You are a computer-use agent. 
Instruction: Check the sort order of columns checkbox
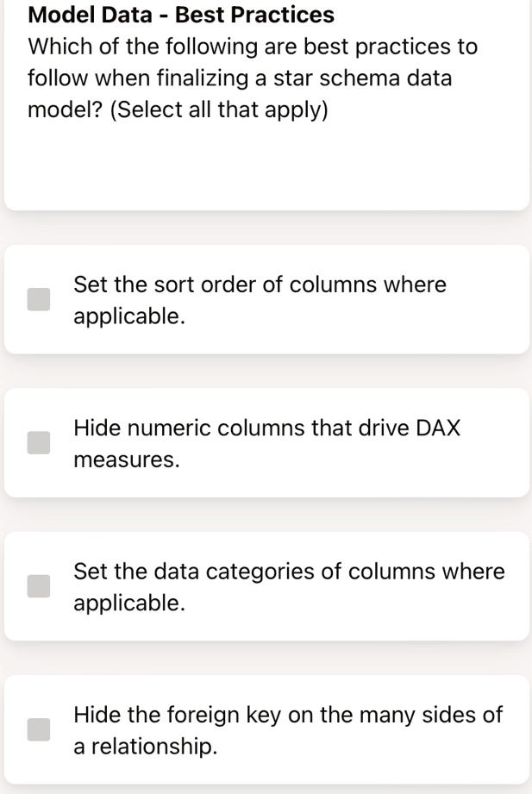coord(39,299)
